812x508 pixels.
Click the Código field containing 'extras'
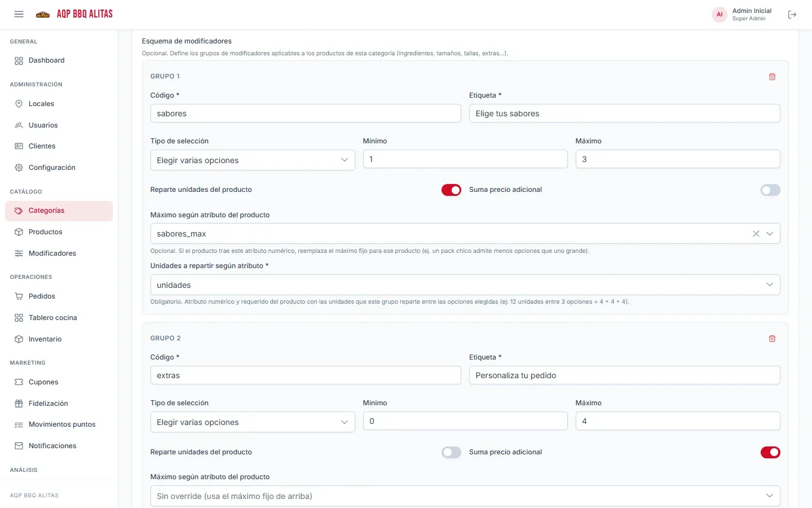pyautogui.click(x=306, y=375)
